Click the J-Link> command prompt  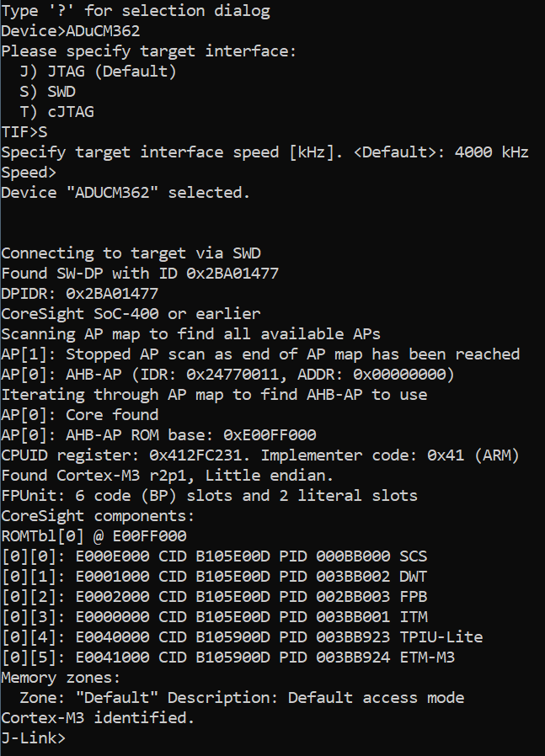(34, 738)
